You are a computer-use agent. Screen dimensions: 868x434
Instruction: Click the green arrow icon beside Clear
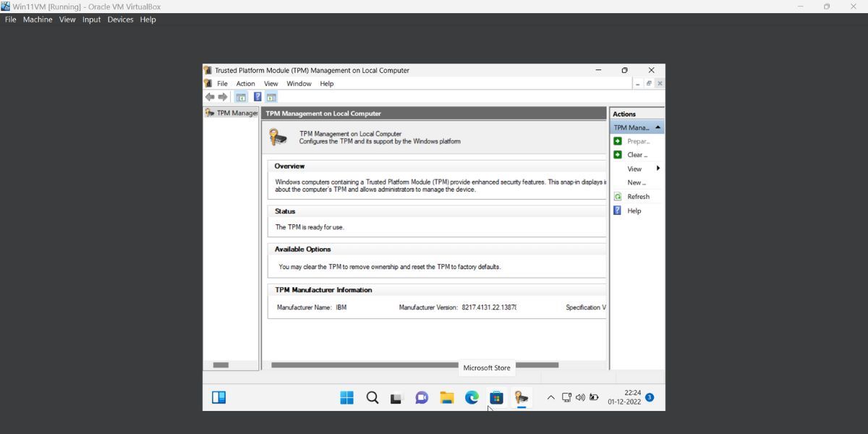pyautogui.click(x=618, y=155)
